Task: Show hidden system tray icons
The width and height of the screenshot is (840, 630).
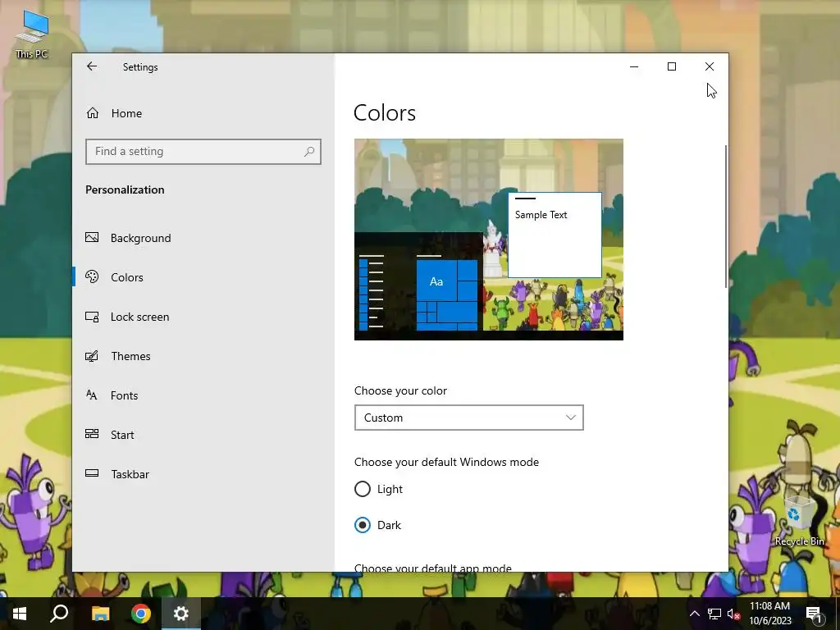Action: (x=694, y=614)
